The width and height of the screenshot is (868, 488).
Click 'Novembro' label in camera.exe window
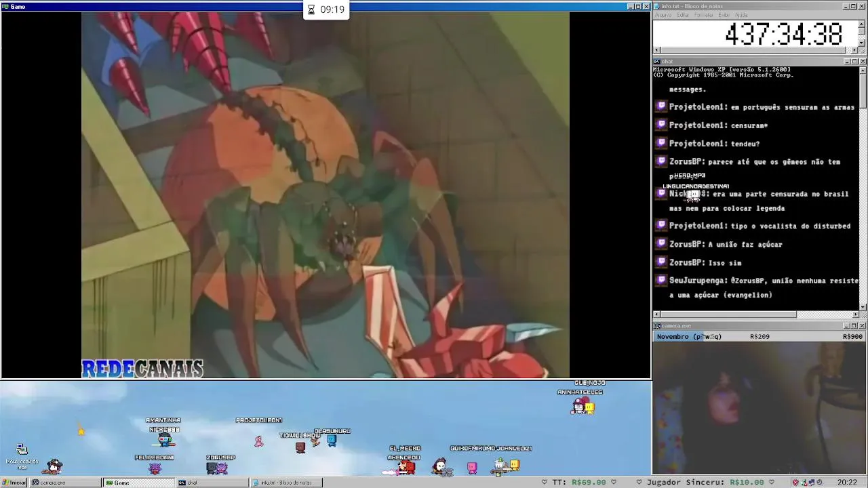(673, 336)
